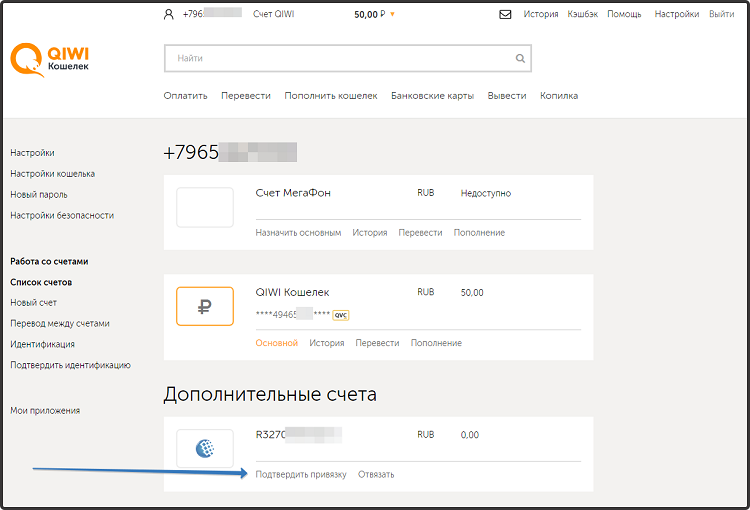Select Перевод между счетами in sidebar
The height and width of the screenshot is (510, 750).
pyautogui.click(x=60, y=323)
